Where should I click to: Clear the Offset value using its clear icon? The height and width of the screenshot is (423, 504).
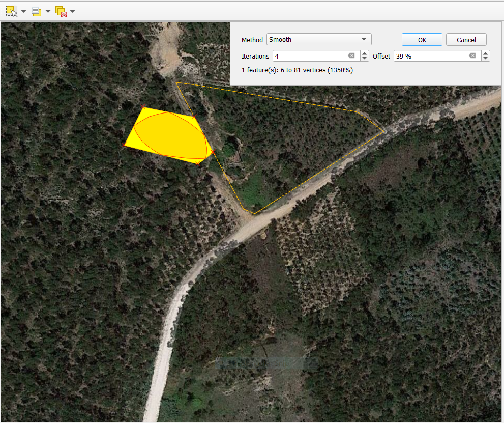coord(472,55)
